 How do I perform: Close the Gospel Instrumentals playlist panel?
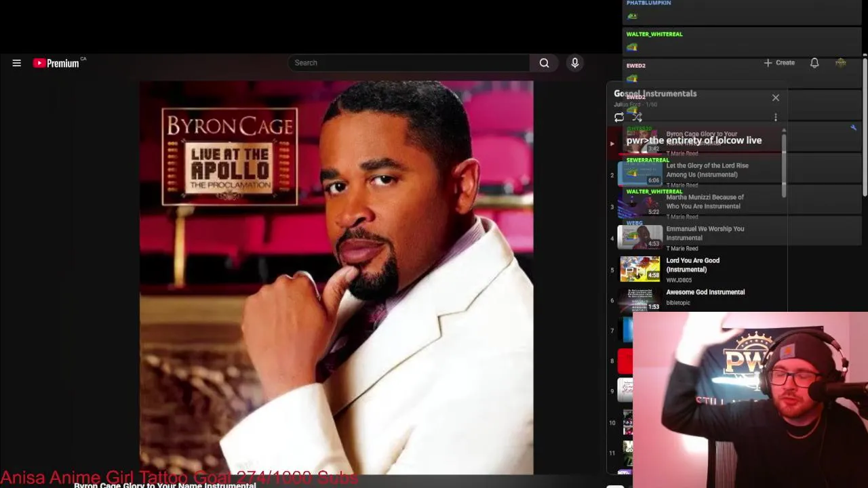coord(776,98)
